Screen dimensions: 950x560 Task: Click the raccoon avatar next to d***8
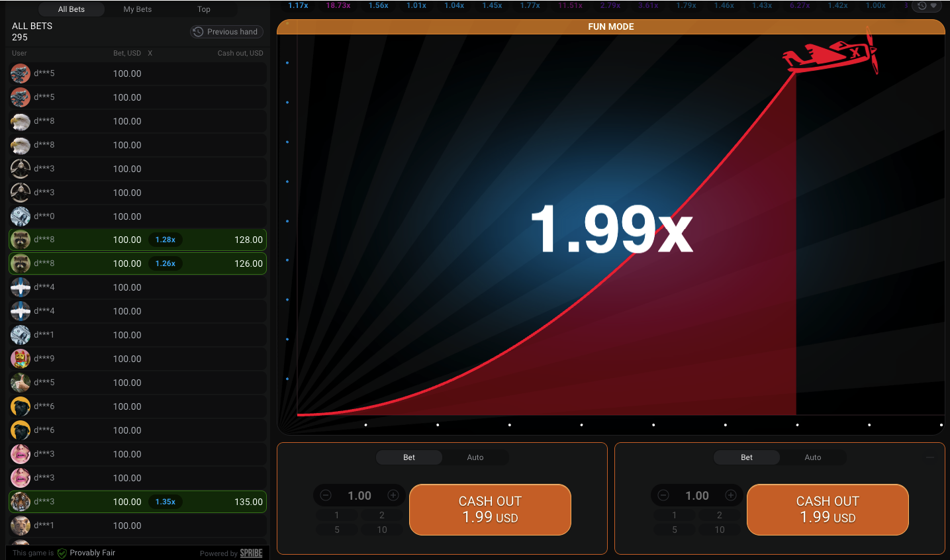pyautogui.click(x=20, y=239)
